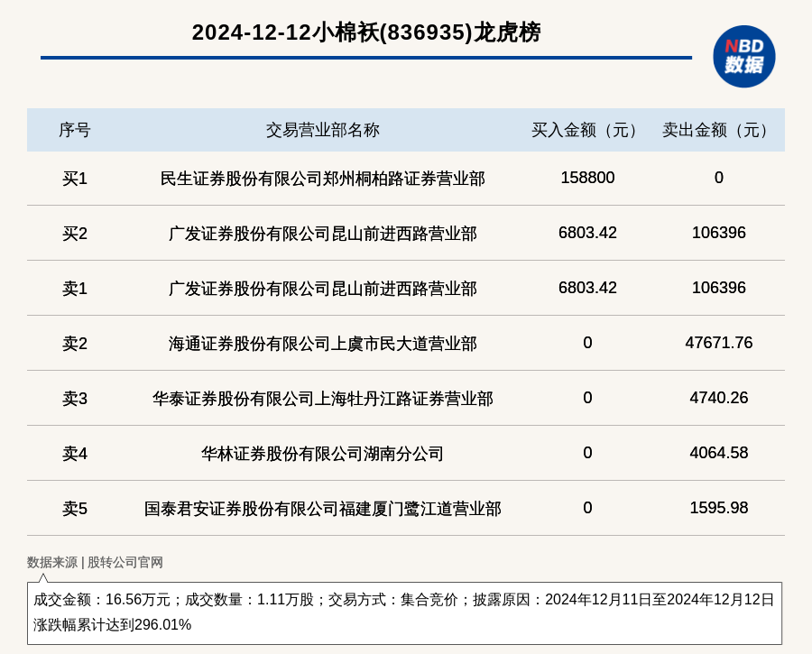Screen dimensions: 812x654
Task: Select the 卖4 row label
Action: pos(75,454)
